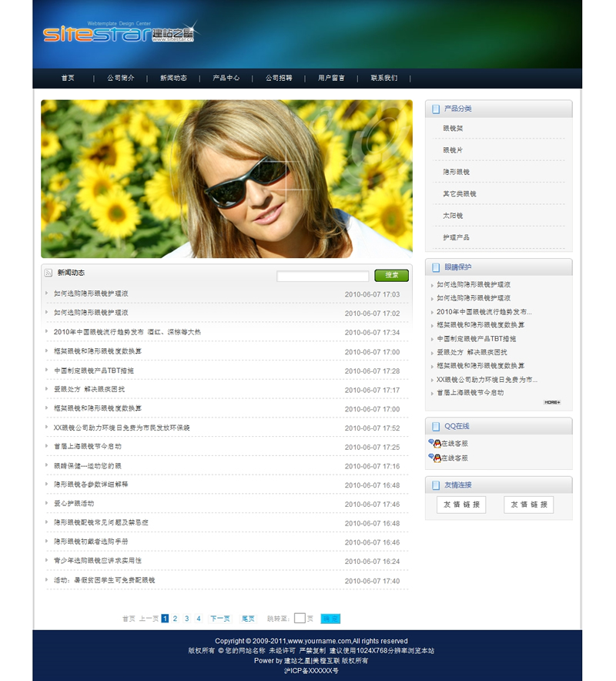616x681 pixels.
Task: Click the document icon beside QQ在线
Action: 437,426
